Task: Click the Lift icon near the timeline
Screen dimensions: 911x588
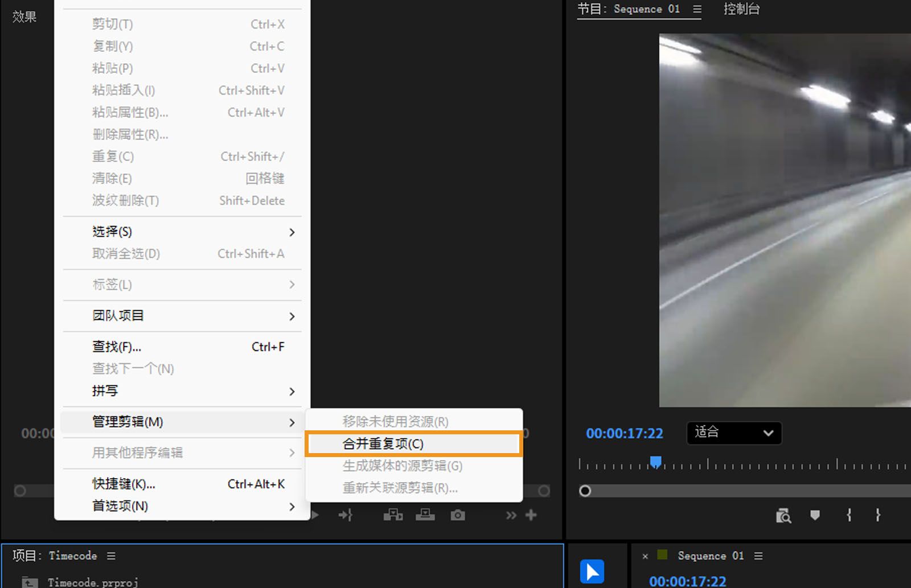Action: pos(784,515)
